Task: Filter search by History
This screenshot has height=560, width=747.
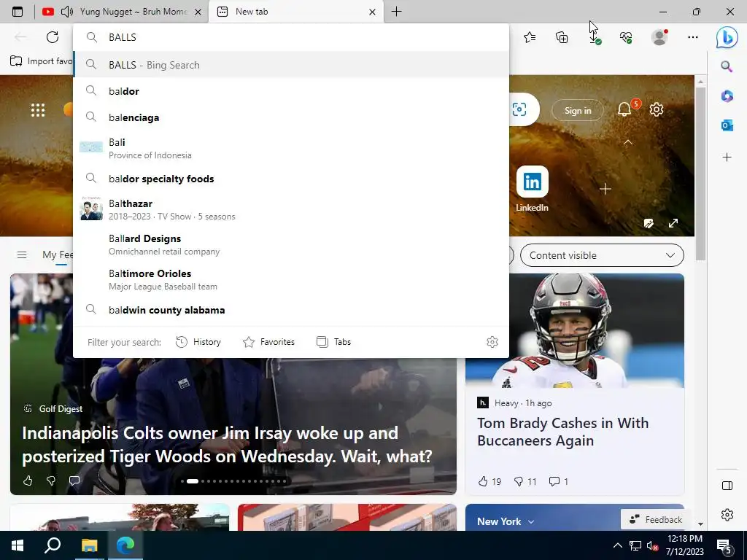Action: pyautogui.click(x=198, y=342)
